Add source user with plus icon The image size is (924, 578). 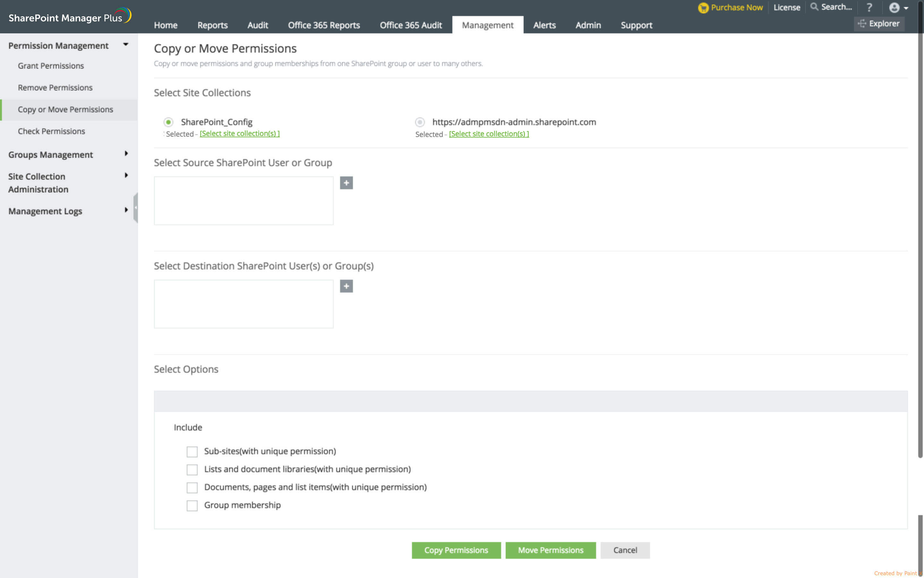pyautogui.click(x=346, y=183)
